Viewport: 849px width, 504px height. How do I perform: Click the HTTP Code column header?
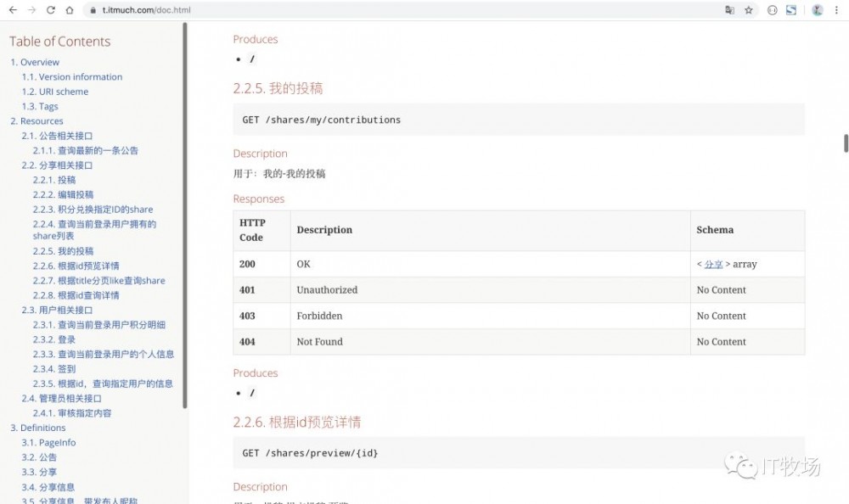point(262,230)
